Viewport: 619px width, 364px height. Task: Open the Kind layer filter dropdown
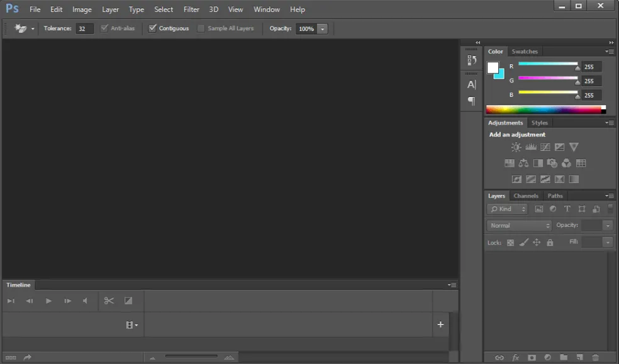507,209
